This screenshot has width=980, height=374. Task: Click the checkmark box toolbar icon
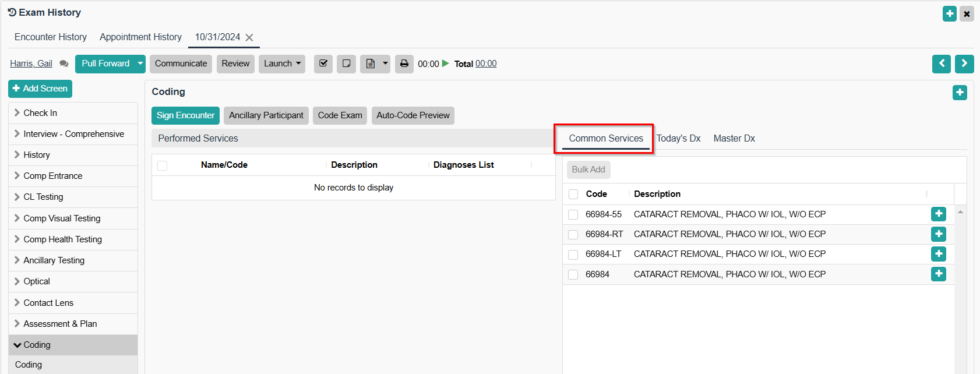point(323,63)
